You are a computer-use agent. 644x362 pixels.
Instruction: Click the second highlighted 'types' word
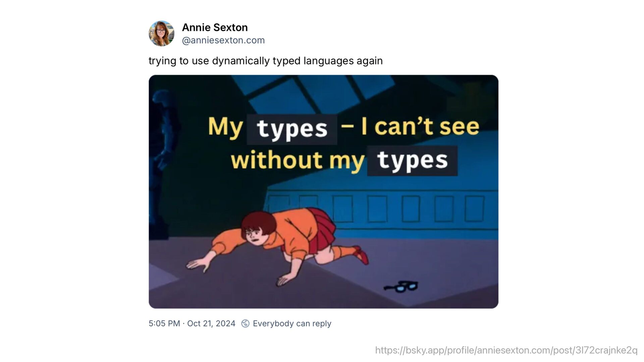click(x=412, y=161)
